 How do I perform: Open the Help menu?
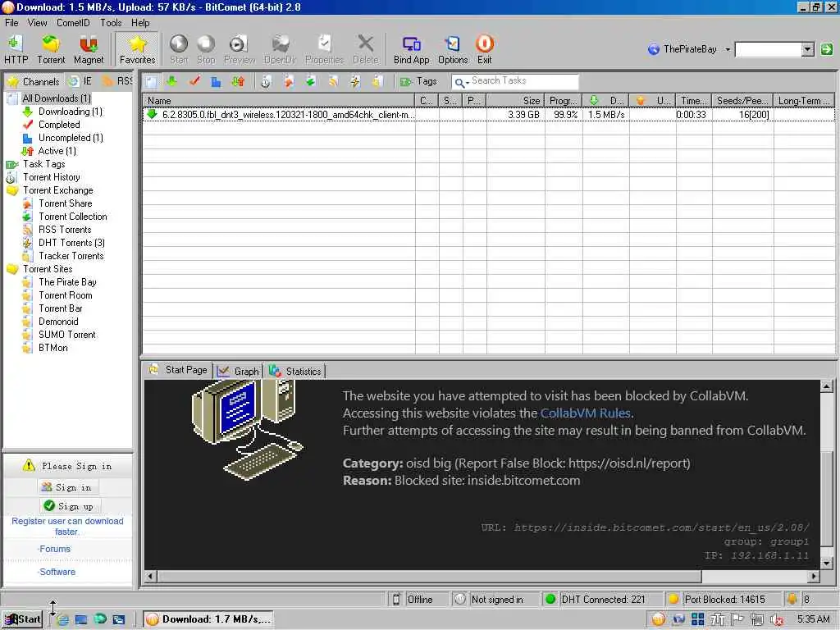click(x=140, y=22)
